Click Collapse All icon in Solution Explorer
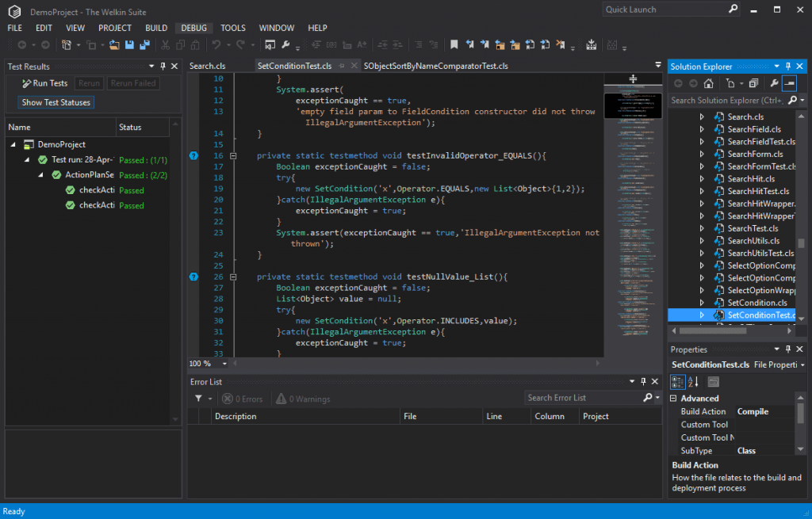Screen dimensions: 812x519 753,83
